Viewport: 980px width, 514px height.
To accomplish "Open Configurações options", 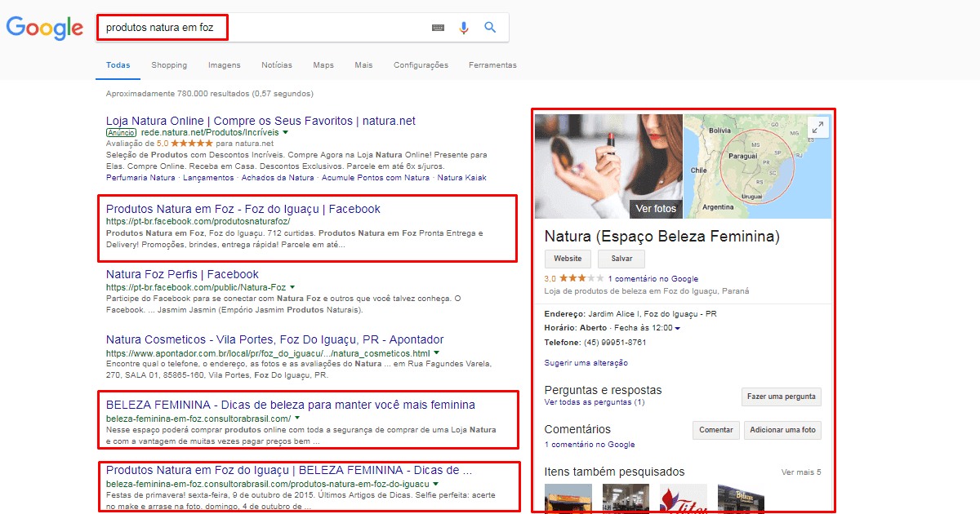I will tap(421, 65).
